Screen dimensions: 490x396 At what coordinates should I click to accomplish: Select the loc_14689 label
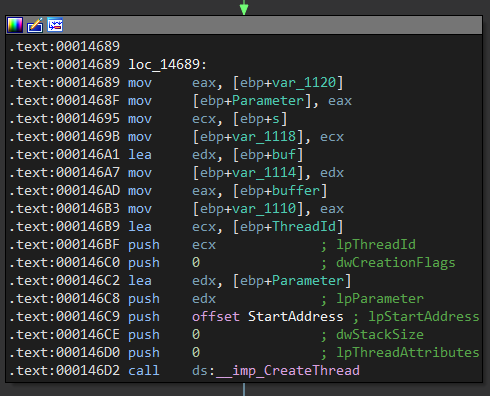pyautogui.click(x=168, y=64)
